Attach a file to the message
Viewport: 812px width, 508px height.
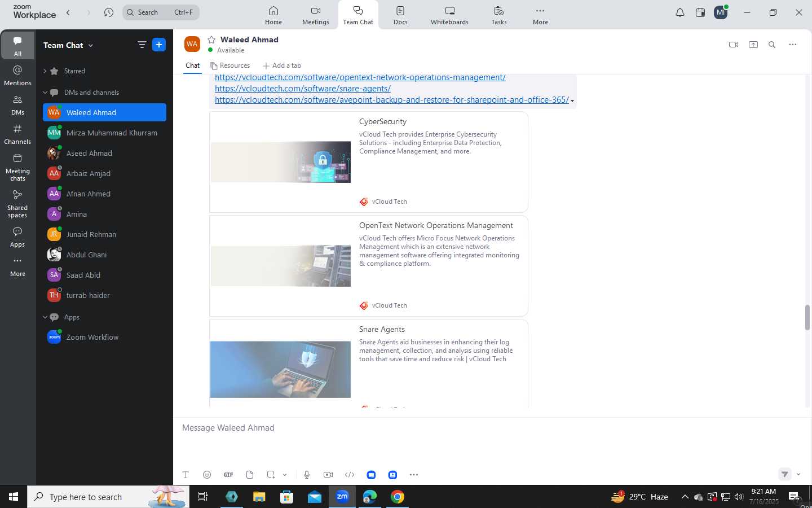[250, 475]
